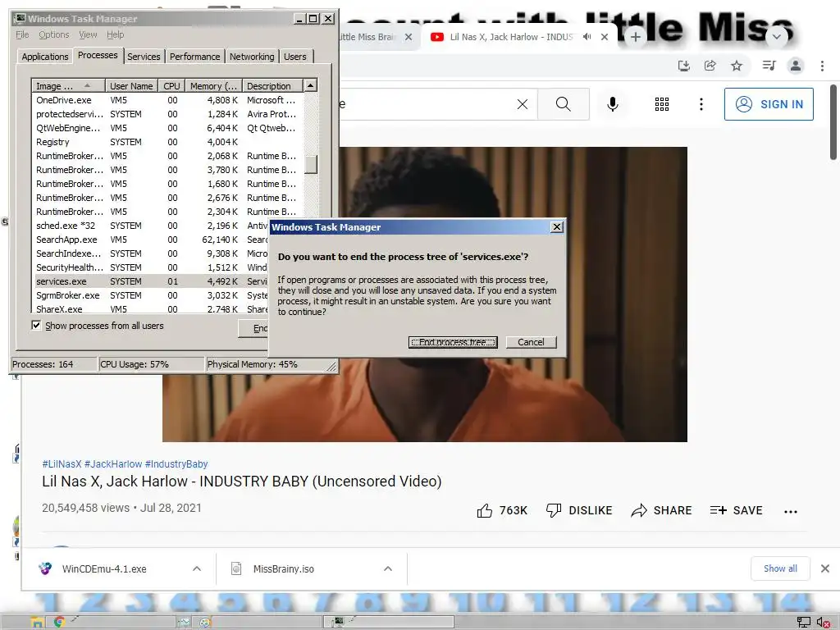The image size is (840, 630).
Task: Click the WinCDEmu-4.1.exe download icon
Action: pyautogui.click(x=46, y=568)
